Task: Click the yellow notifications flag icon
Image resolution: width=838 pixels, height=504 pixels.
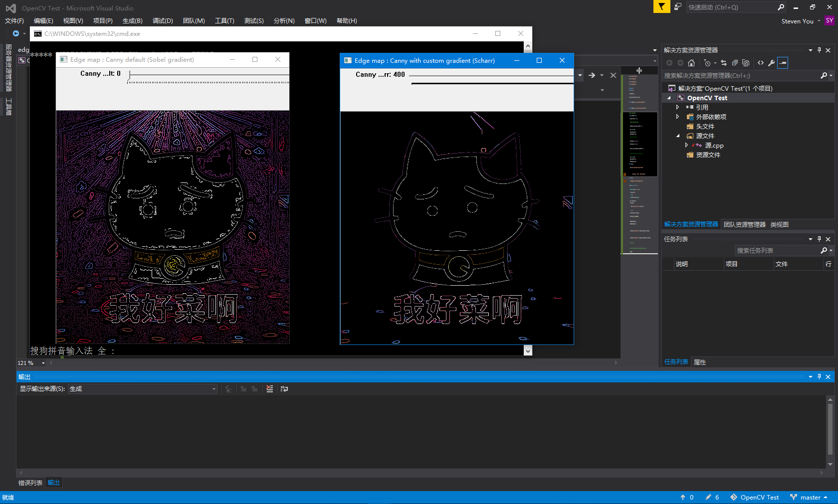Action: coord(661,6)
